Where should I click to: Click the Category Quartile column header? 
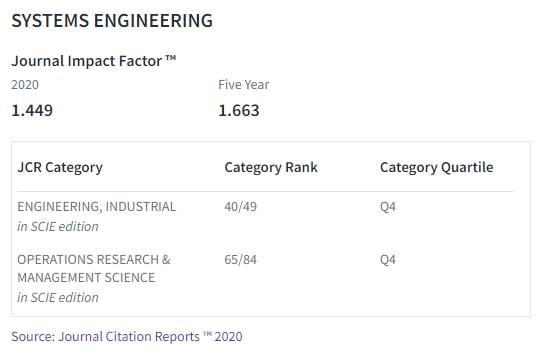(436, 168)
